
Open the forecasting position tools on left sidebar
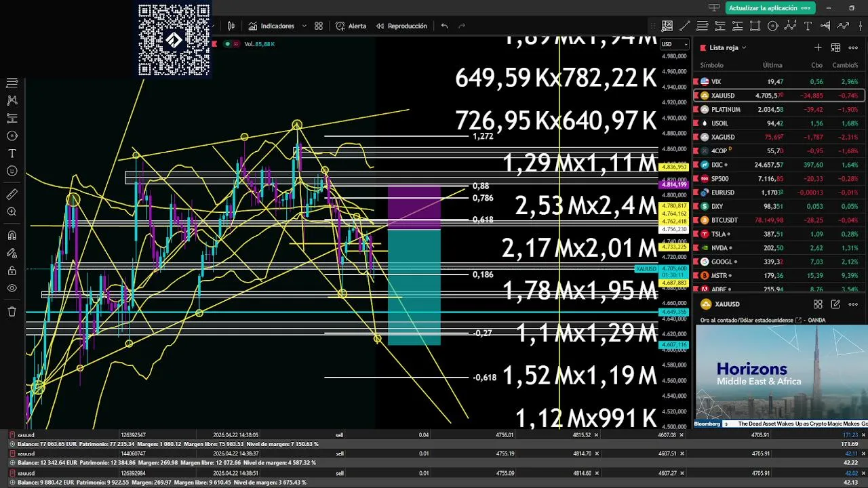pos(12,118)
